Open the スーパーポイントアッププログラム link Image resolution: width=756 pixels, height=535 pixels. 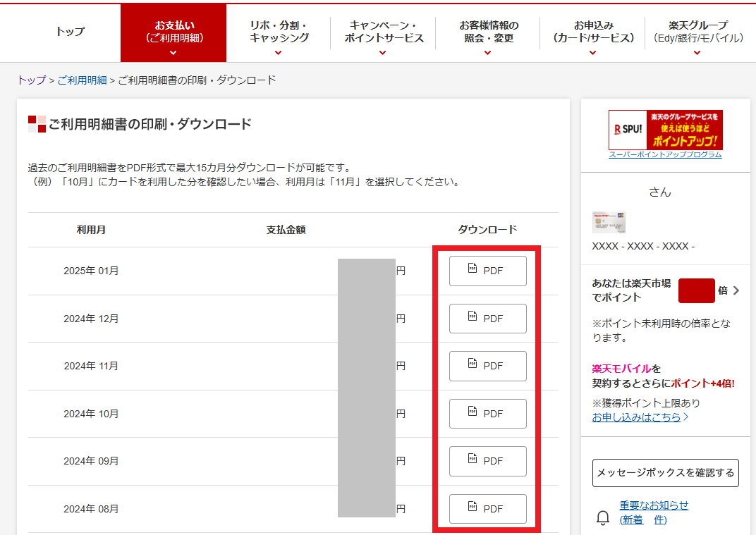(x=665, y=155)
